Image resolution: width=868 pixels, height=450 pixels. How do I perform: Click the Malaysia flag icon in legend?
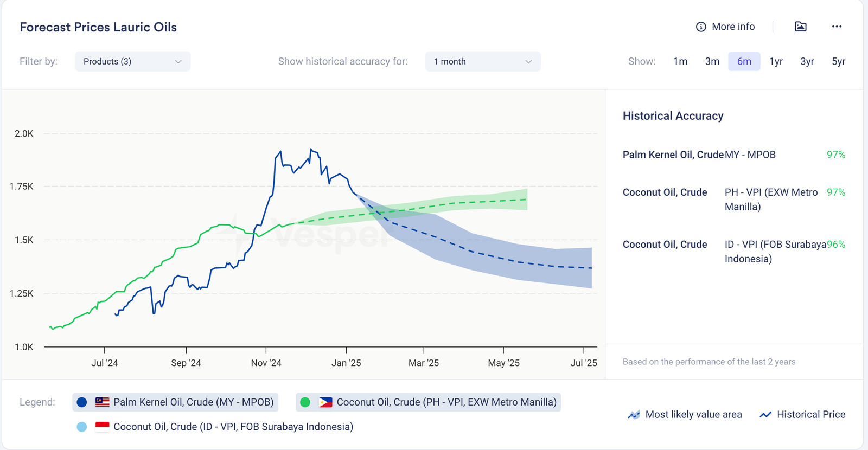[x=103, y=402]
